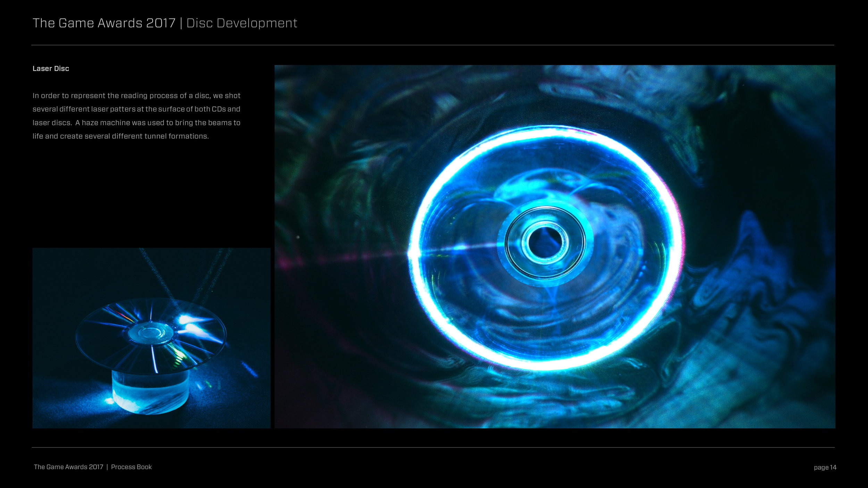868x488 pixels.
Task: Click the footer 'The Game Awards 2017 | Process Book'
Action: click(x=93, y=467)
